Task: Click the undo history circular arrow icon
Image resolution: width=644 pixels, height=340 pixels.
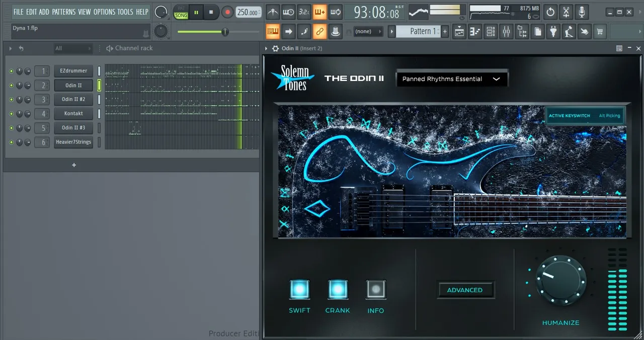Action: (551, 12)
